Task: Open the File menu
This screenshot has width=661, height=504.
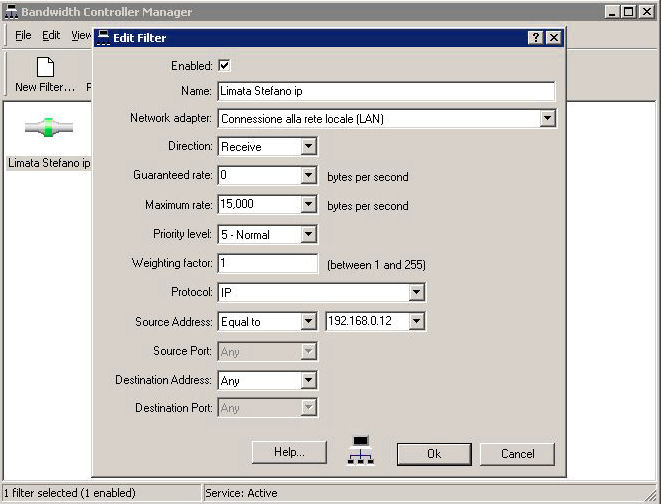Action: coord(23,35)
